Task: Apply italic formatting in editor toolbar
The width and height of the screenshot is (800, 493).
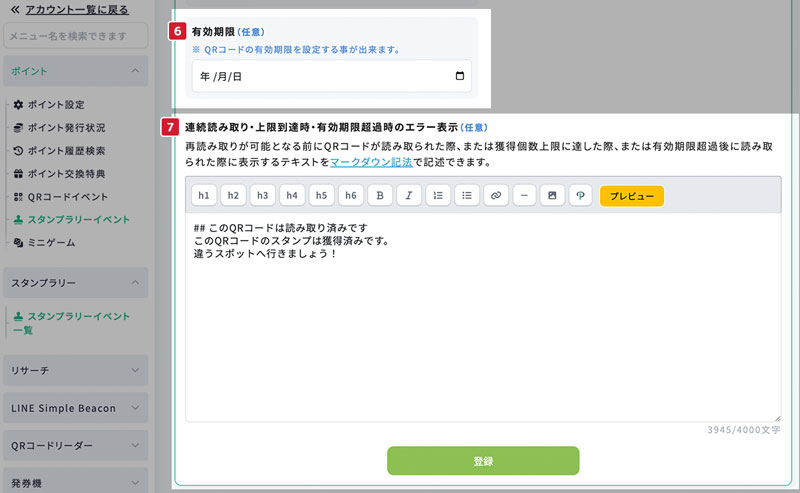Action: coord(409,196)
